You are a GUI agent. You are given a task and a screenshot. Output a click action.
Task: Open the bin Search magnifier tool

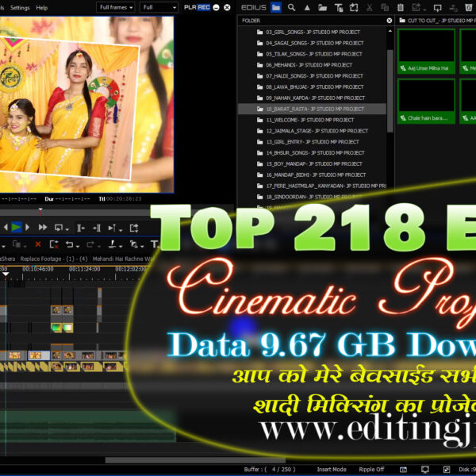point(291,7)
